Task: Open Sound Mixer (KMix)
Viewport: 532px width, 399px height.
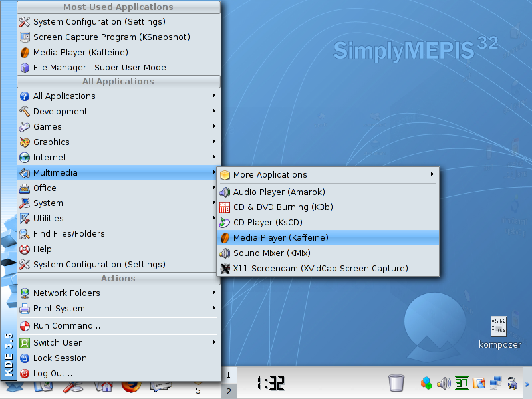Action: pos(271,253)
